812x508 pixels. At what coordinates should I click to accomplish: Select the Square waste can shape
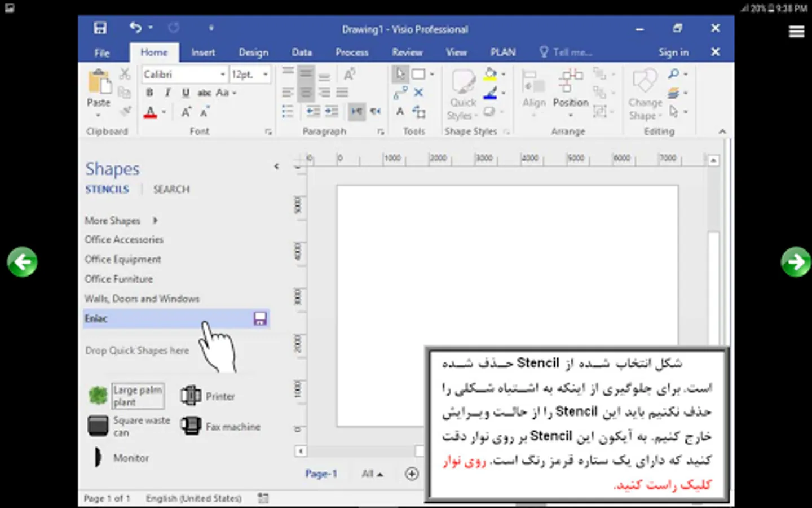[129, 426]
